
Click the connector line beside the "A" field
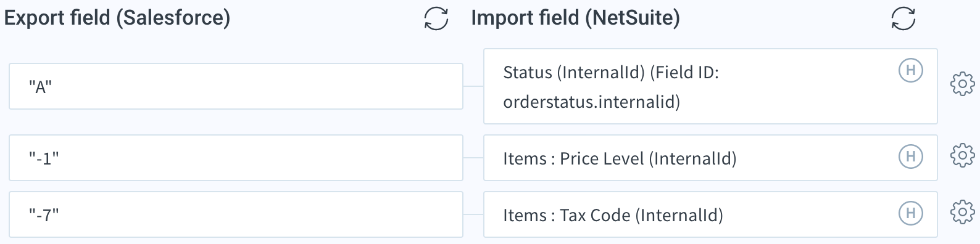click(473, 86)
